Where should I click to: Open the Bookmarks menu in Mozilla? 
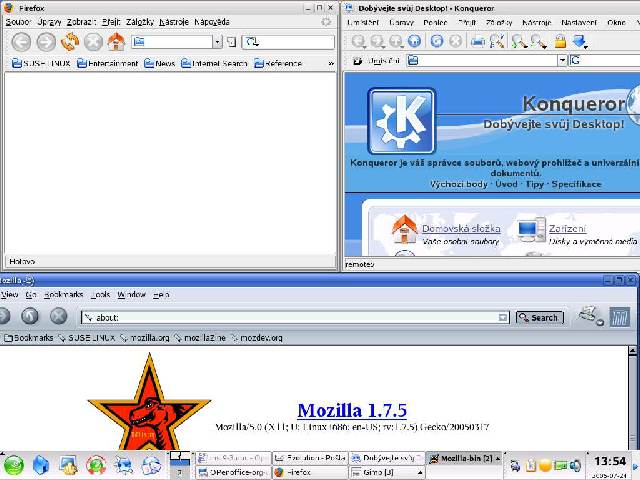tap(64, 295)
